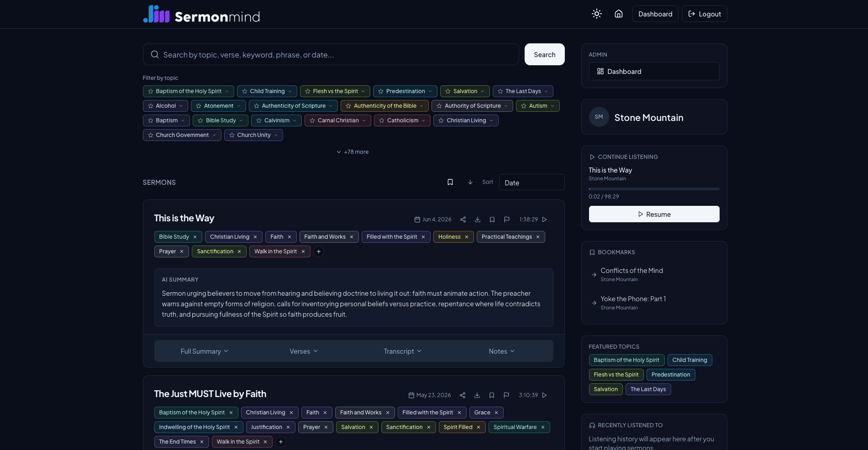Expand +78 more topics

[x=352, y=152]
